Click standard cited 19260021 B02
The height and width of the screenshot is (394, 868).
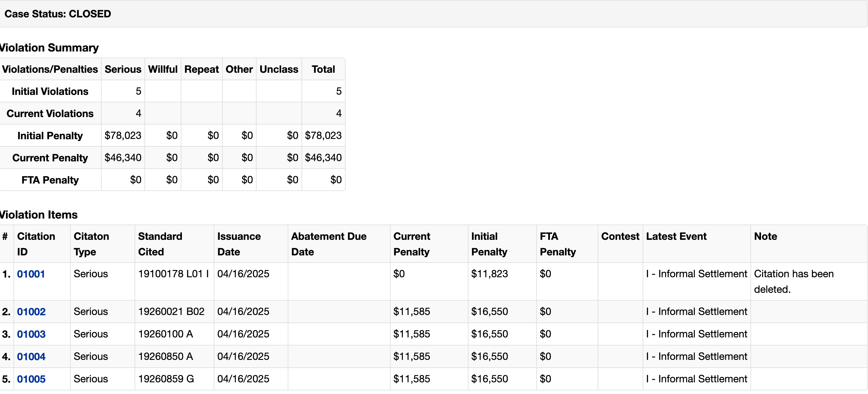(171, 312)
